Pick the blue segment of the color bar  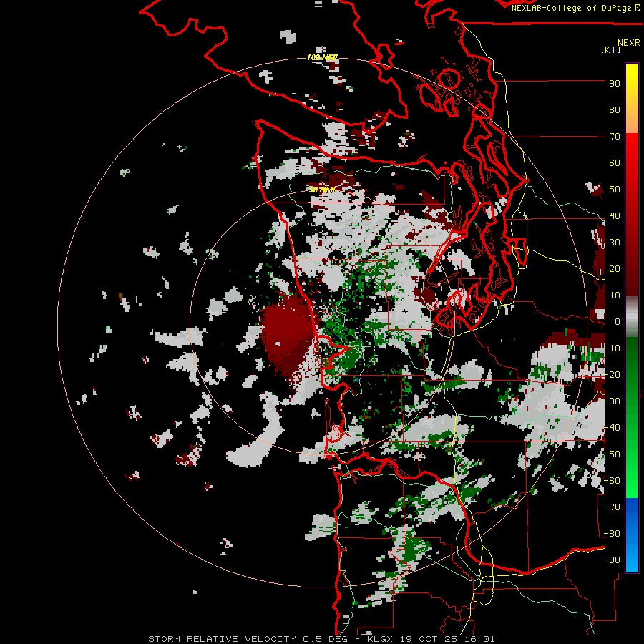click(x=632, y=534)
